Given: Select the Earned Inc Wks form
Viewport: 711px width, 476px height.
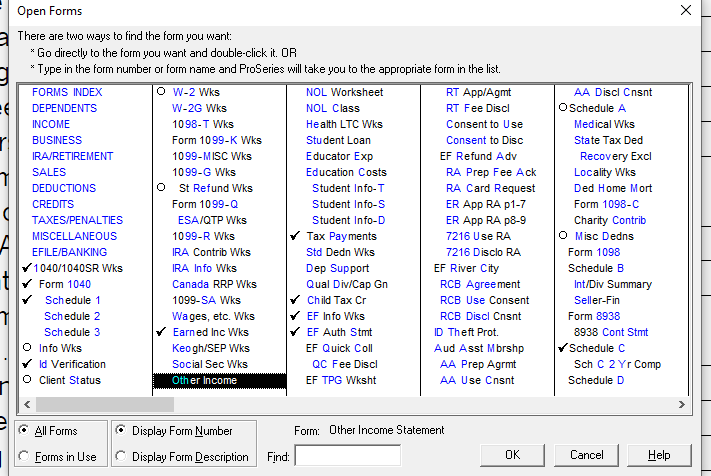Looking at the screenshot, I should (211, 332).
